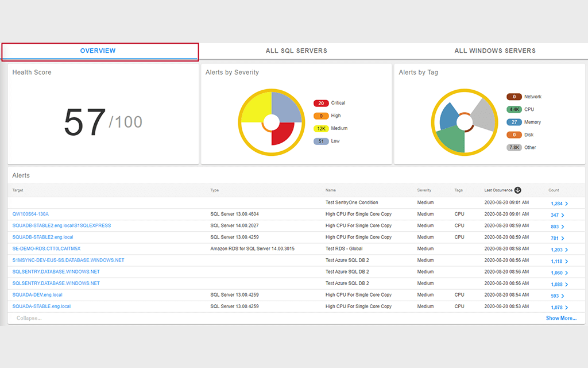Collapse the alerts list using Collapse link
The height and width of the screenshot is (368, 588).
28,318
